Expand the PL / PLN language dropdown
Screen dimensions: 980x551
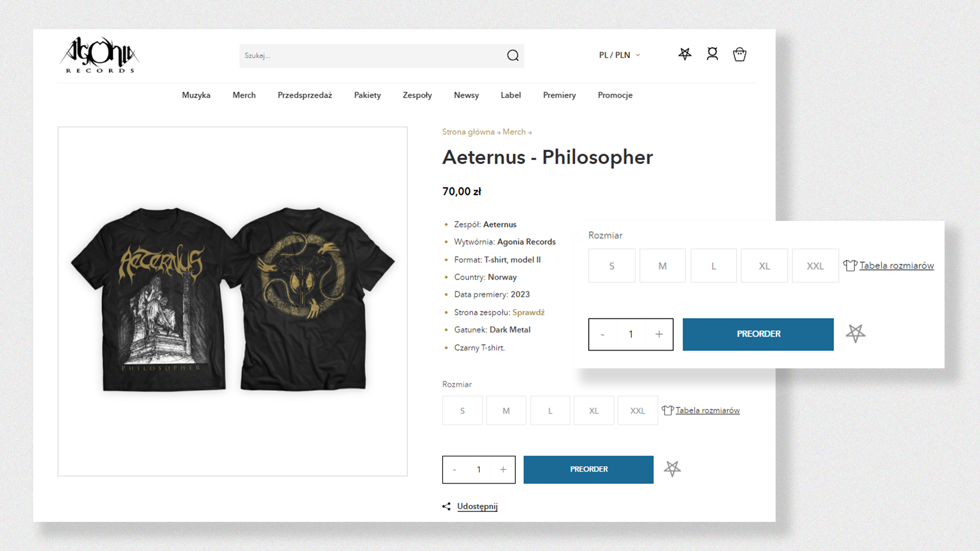619,55
